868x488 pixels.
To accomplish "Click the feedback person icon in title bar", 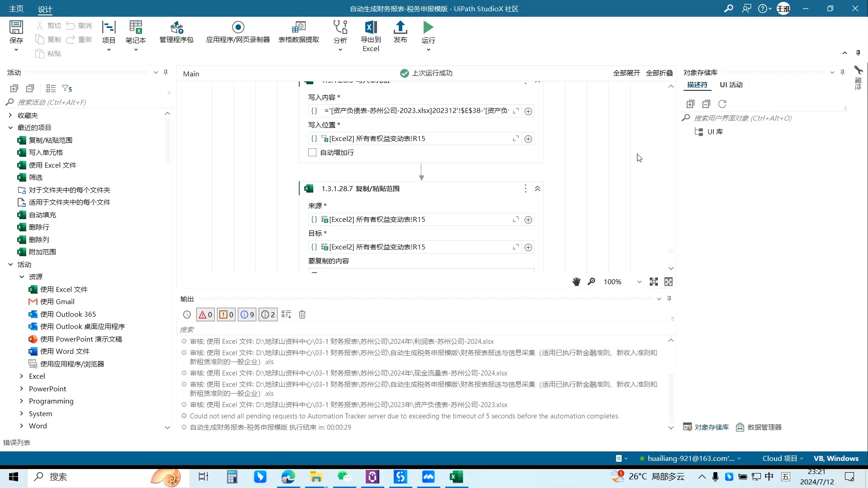I will [x=746, y=9].
